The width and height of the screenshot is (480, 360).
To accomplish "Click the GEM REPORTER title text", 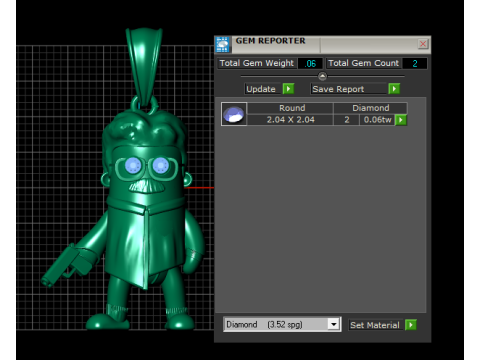I will pyautogui.click(x=270, y=41).
